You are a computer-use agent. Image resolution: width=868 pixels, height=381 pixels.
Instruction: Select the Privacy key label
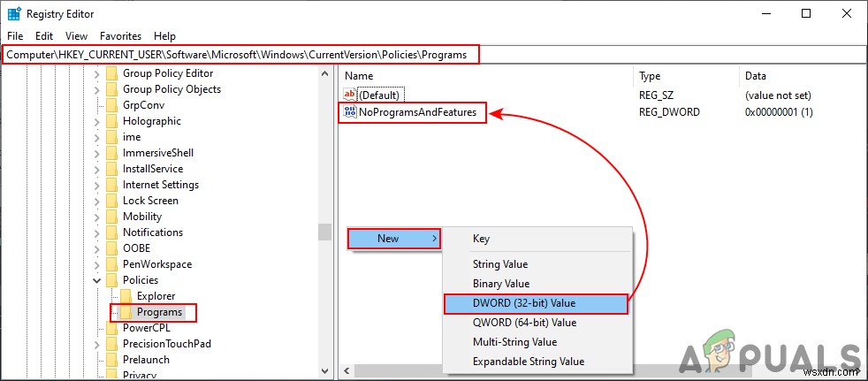pyautogui.click(x=140, y=375)
